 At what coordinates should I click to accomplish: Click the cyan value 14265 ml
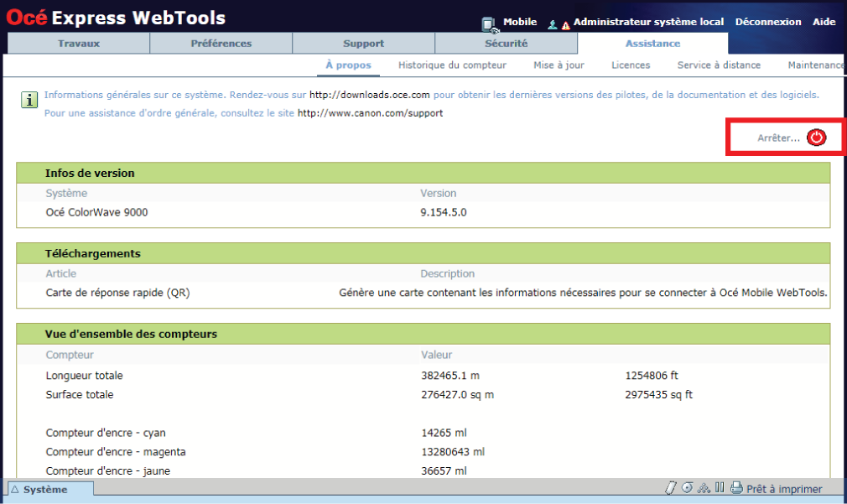[444, 432]
